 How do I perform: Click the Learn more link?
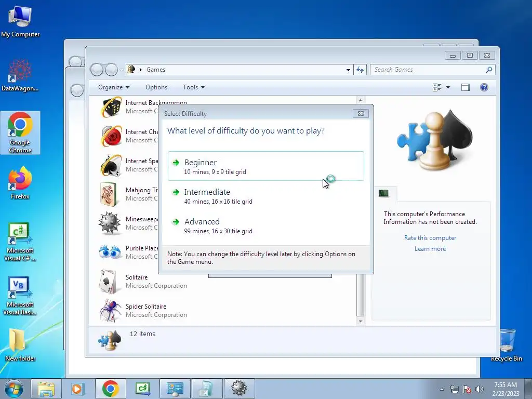click(430, 249)
